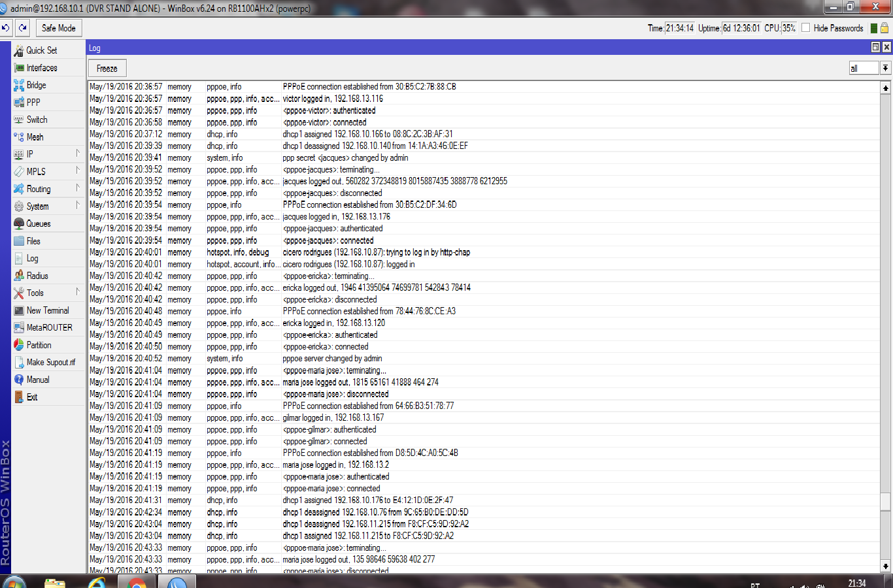The height and width of the screenshot is (588, 893).
Task: Expand the IP submenu arrow
Action: click(78, 154)
